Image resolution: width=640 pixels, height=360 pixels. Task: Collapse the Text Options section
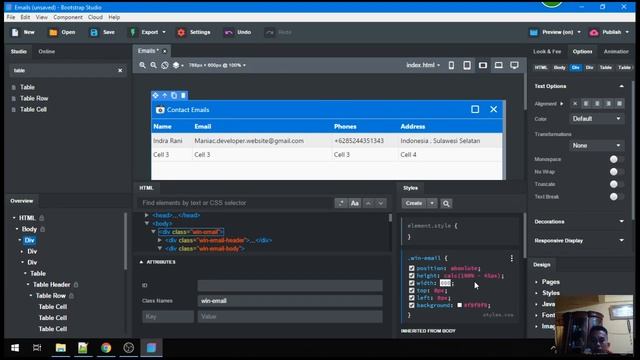click(621, 86)
